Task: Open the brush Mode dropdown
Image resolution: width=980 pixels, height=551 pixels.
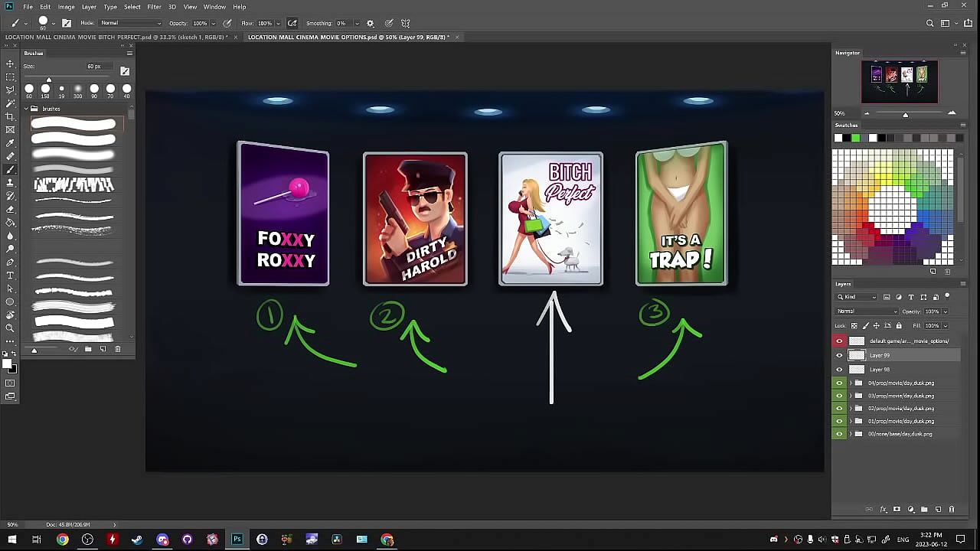Action: pyautogui.click(x=130, y=23)
